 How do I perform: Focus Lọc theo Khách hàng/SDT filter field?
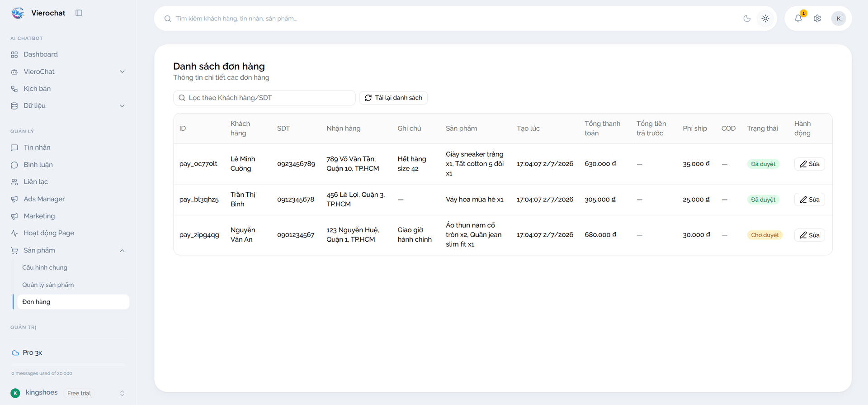(x=264, y=98)
